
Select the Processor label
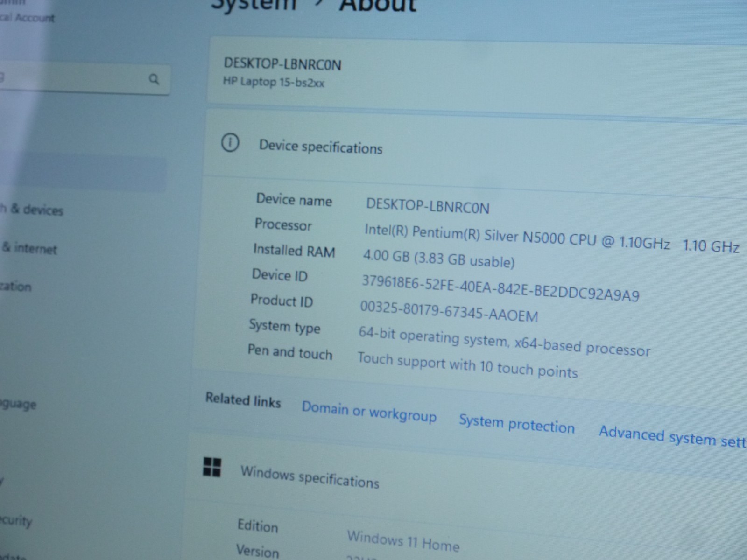click(x=283, y=224)
